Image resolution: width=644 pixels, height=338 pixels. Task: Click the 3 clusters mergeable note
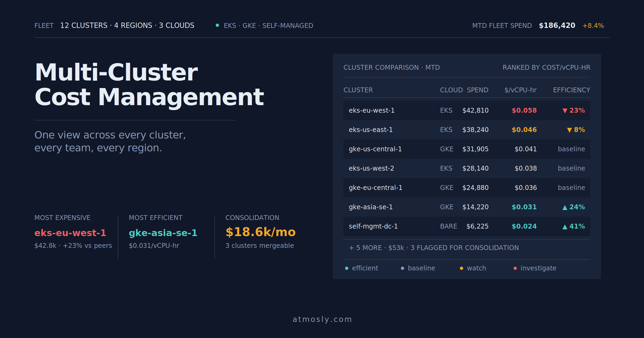pos(260,245)
